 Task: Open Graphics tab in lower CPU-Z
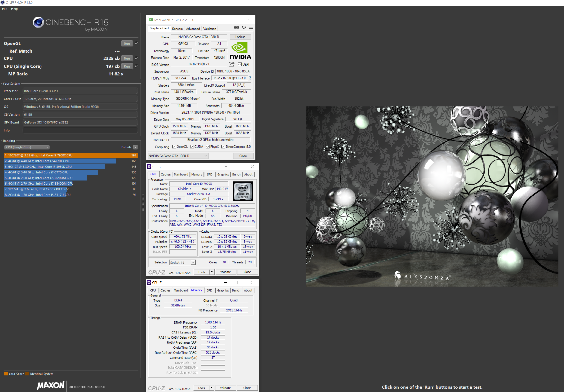[223, 290]
